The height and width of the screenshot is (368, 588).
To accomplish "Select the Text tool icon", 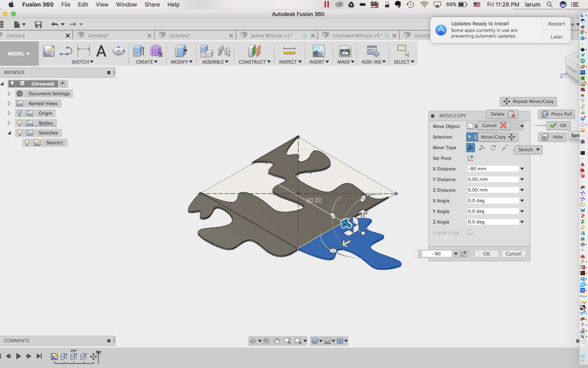I will point(101,51).
